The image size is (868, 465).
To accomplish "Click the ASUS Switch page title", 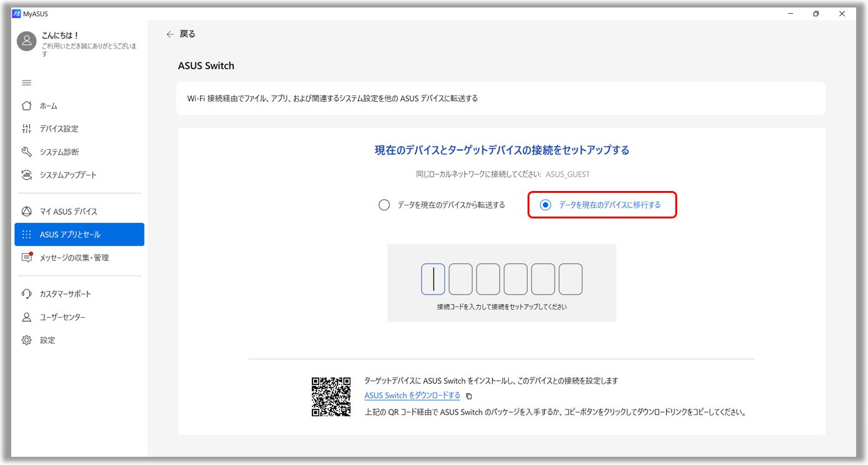I will [x=206, y=66].
